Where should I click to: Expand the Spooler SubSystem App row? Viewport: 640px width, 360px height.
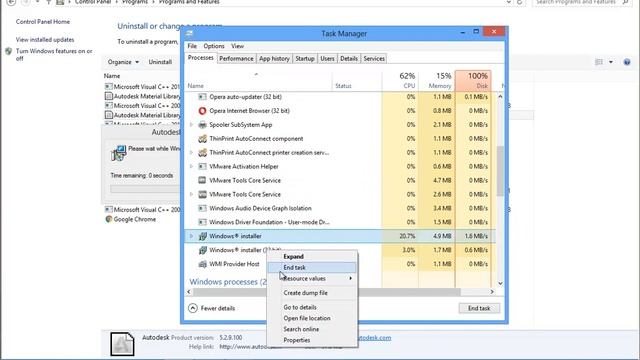(x=191, y=124)
